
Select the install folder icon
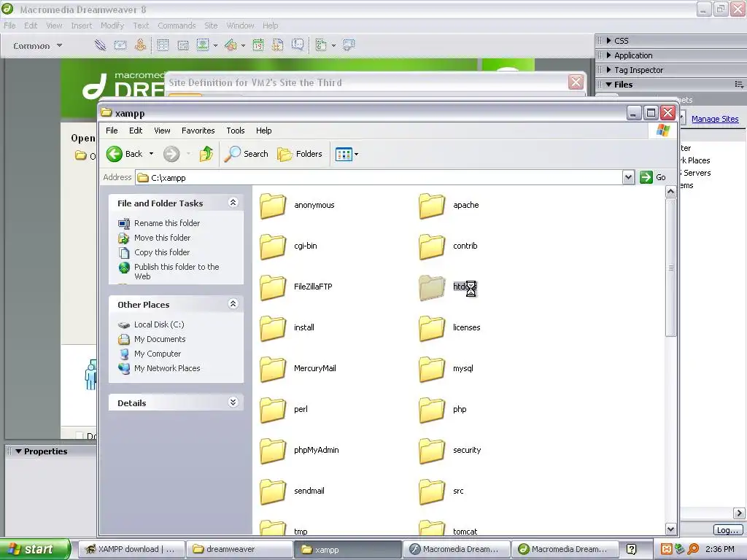pos(273,328)
